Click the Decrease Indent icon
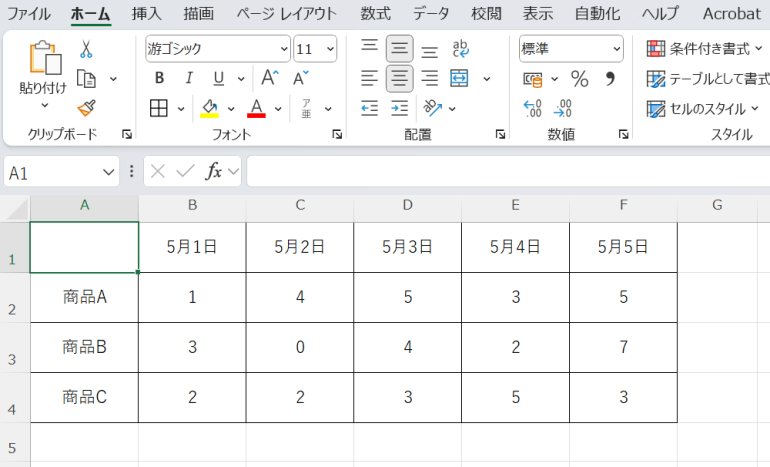Image resolution: width=770 pixels, height=467 pixels. [x=369, y=108]
